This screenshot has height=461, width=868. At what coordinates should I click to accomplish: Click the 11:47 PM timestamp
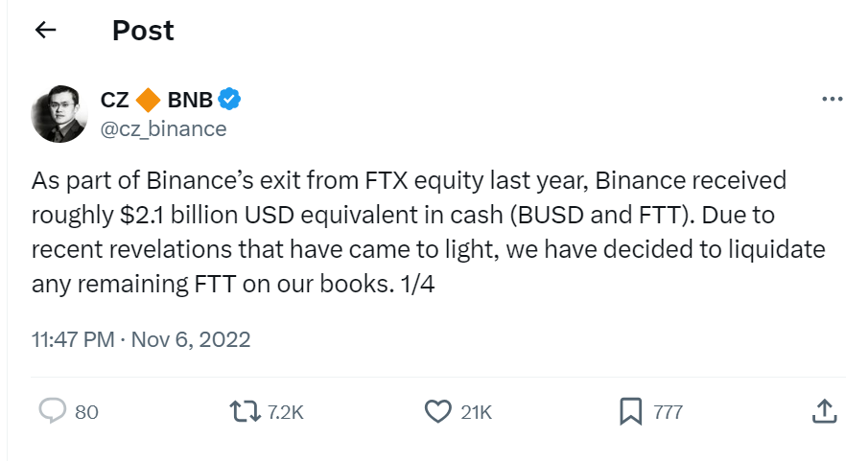pyautogui.click(x=73, y=339)
